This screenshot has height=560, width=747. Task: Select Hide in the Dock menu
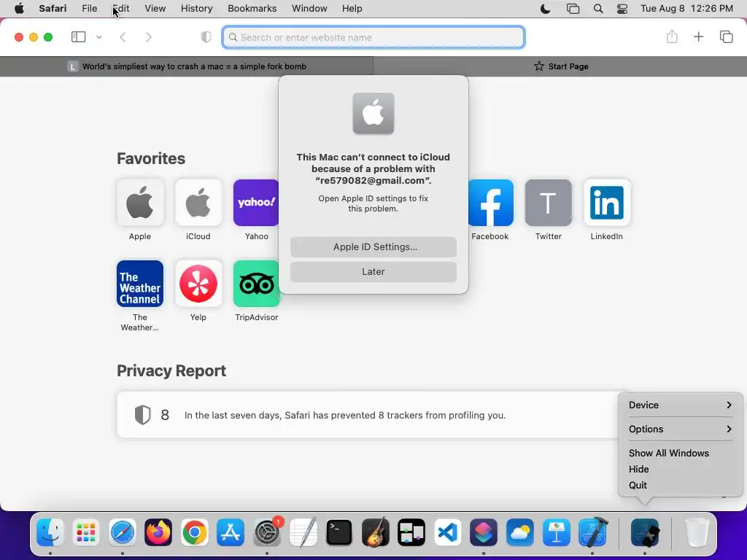pyautogui.click(x=638, y=469)
